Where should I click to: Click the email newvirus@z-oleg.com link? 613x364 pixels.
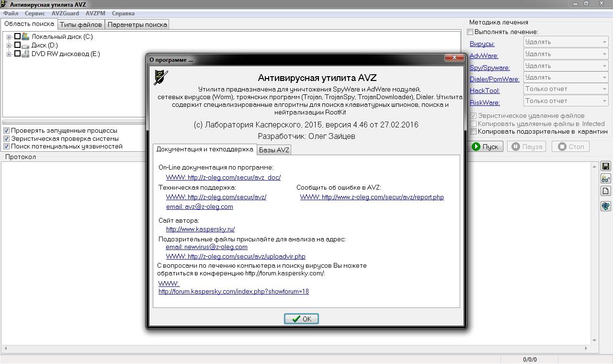tap(206, 247)
